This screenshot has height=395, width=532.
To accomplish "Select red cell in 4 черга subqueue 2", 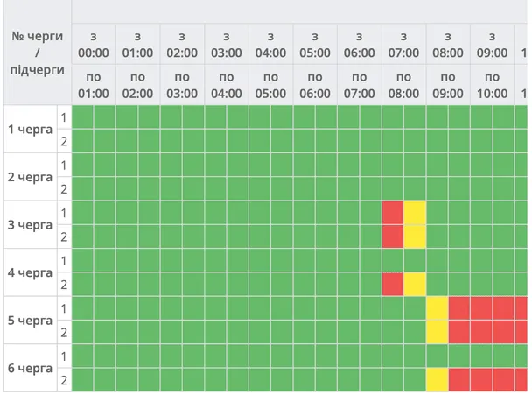I will click(x=392, y=285).
